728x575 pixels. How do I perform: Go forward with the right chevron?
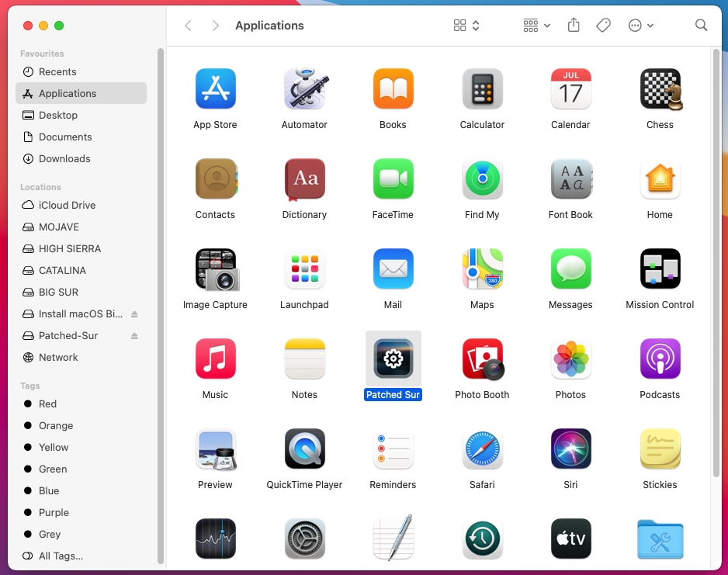coord(215,26)
